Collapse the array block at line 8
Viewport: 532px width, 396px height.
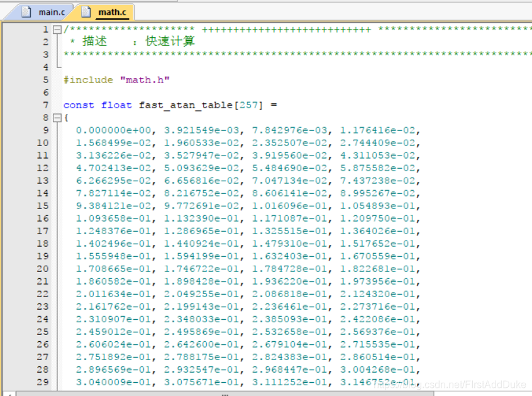pyautogui.click(x=57, y=118)
